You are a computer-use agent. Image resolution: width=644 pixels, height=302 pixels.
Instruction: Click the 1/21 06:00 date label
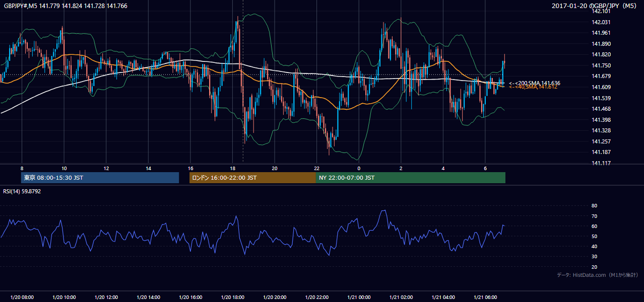tap(485, 297)
